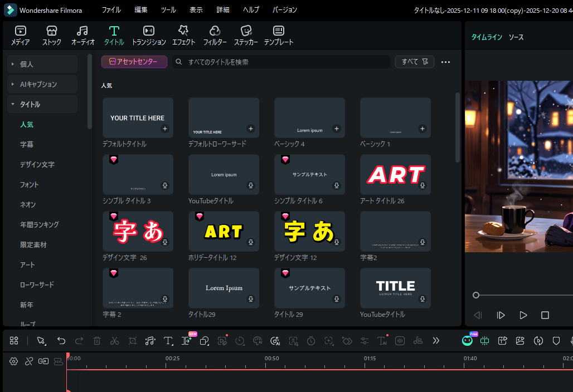Open the ファイル menu
Viewport: 573px width, 392px height.
coord(111,10)
